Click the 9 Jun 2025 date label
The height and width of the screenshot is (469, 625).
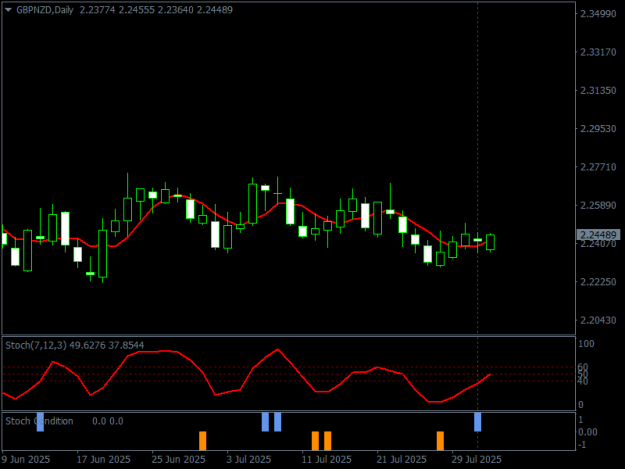tap(25, 459)
